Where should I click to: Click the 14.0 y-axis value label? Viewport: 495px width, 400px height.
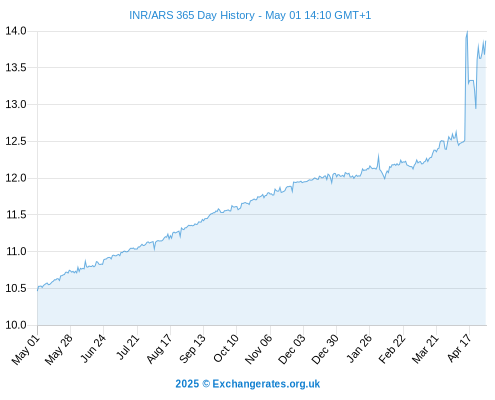click(x=16, y=31)
